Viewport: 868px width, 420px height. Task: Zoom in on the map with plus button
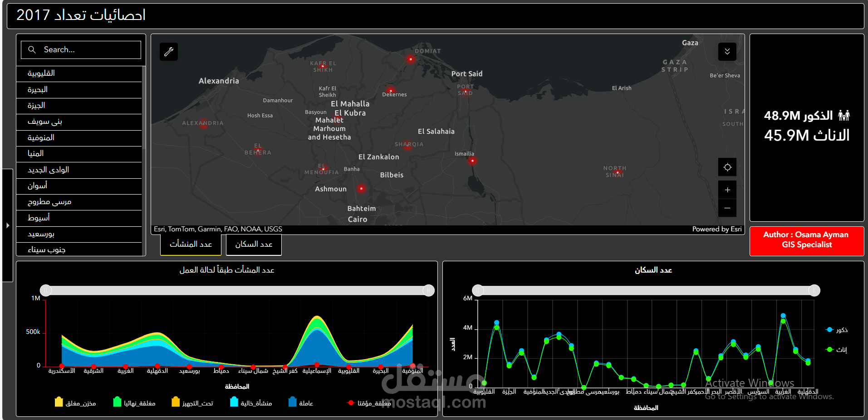[727, 190]
